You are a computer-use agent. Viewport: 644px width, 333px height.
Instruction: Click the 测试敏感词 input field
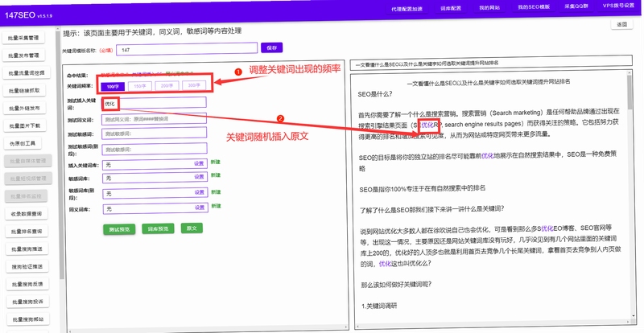(x=155, y=134)
